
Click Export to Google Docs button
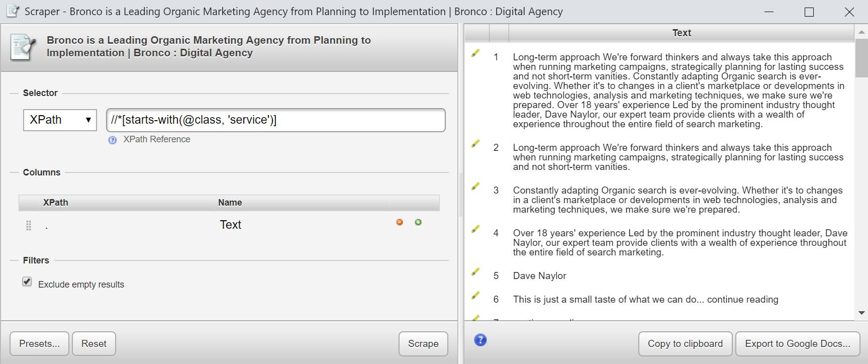pos(798,344)
